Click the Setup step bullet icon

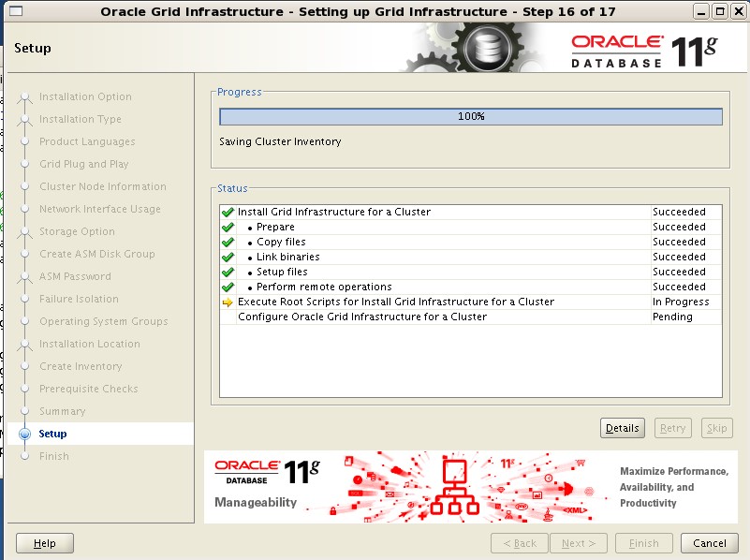[24, 435]
